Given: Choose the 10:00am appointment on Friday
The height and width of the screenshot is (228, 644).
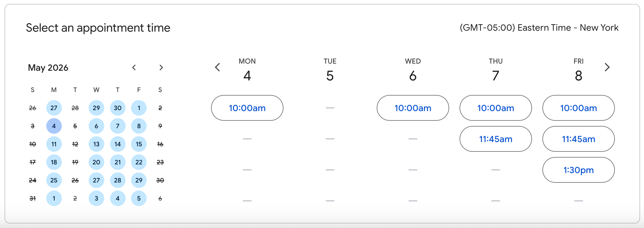Looking at the screenshot, I should click(x=578, y=108).
